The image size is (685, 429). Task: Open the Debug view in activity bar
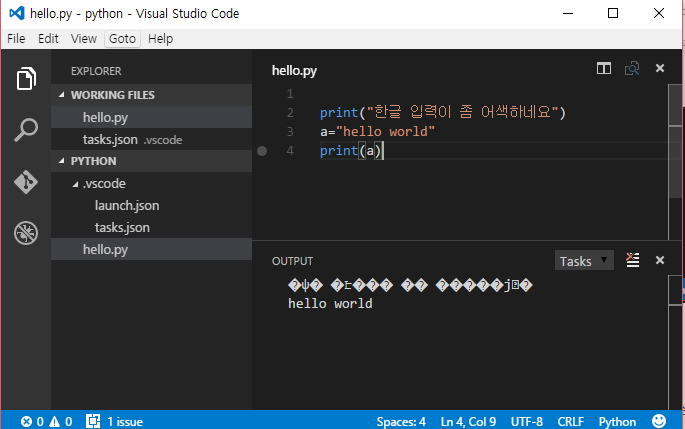coord(26,233)
